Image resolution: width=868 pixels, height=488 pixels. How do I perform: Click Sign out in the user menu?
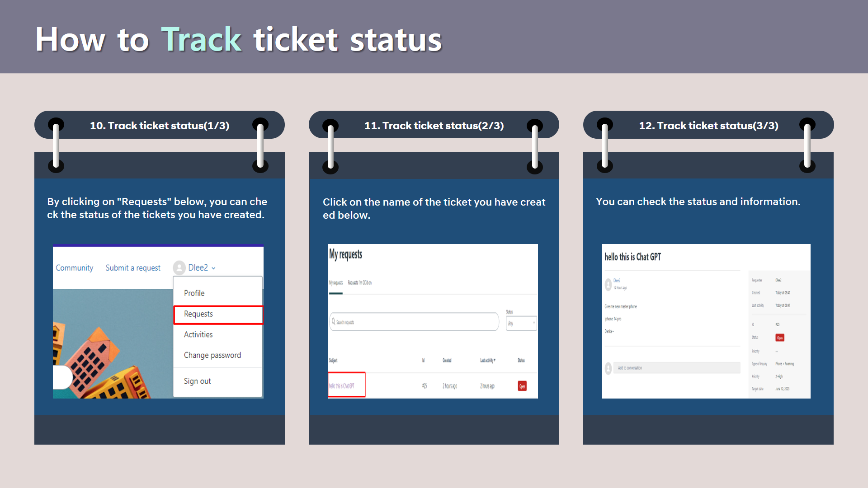(198, 381)
